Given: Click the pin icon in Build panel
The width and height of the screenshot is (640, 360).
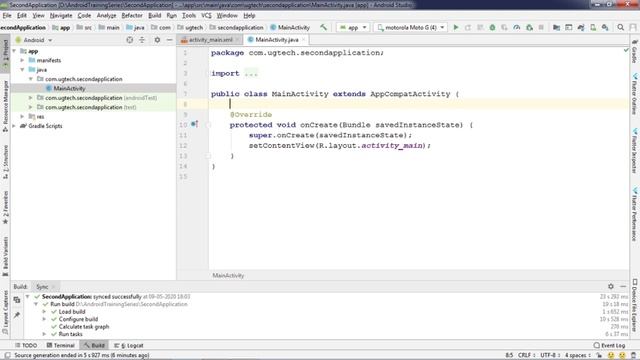Looking at the screenshot, I should point(17,315).
